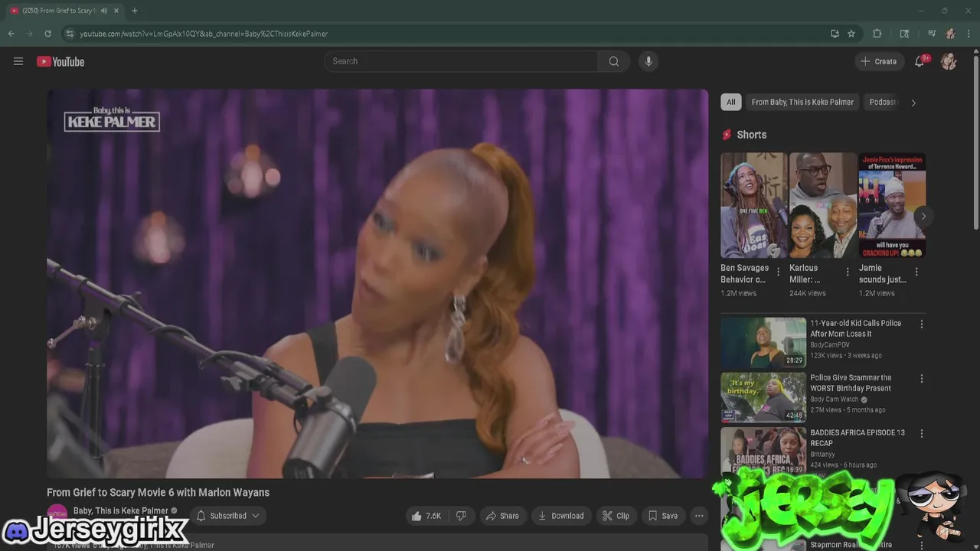Open the notifications bell
The image size is (980, 551).
pos(920,61)
